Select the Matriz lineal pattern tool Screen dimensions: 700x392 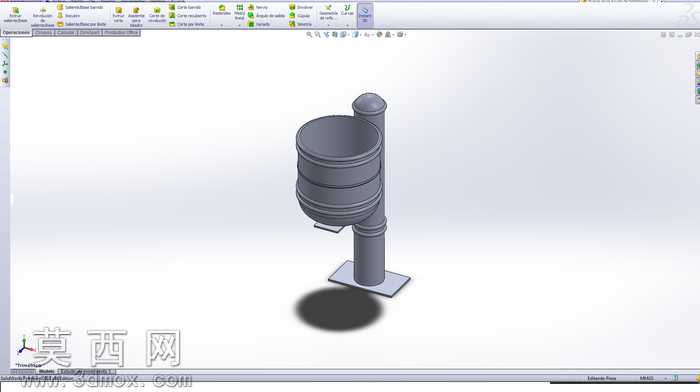pyautogui.click(x=240, y=12)
